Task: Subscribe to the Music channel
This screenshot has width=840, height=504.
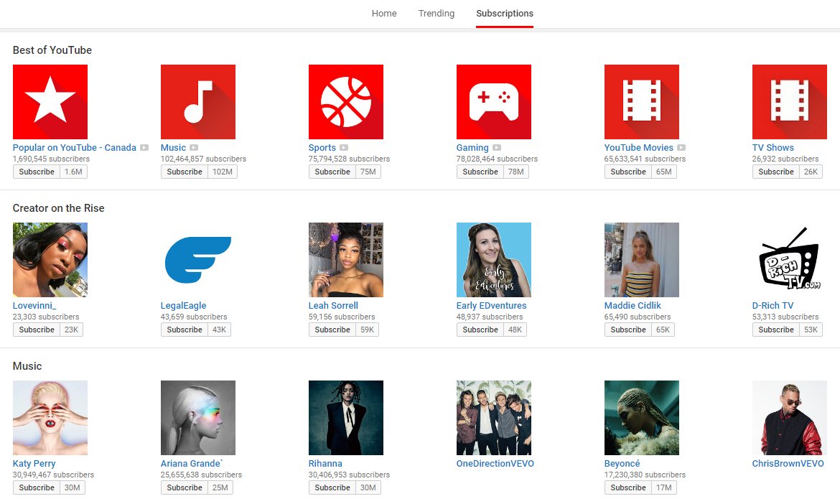Action: [185, 172]
